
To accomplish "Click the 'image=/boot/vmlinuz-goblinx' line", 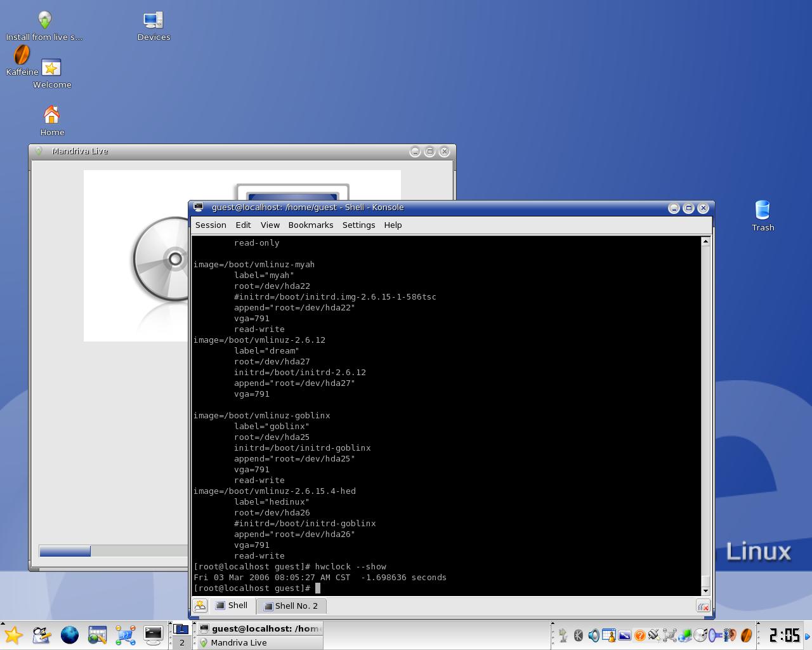I will [261, 416].
